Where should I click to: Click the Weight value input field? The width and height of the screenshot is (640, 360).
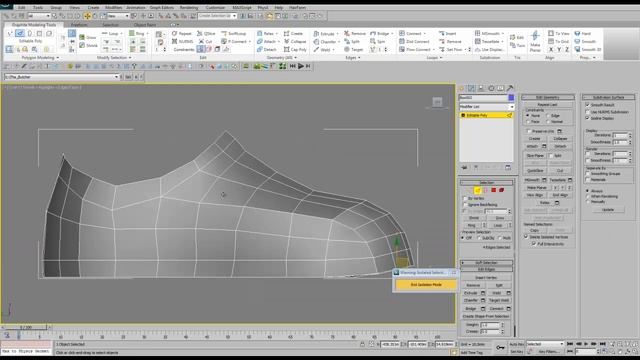coord(490,325)
